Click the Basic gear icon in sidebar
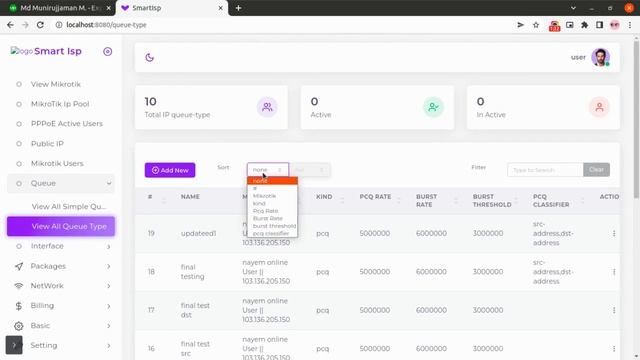The height and width of the screenshot is (360, 640). (x=19, y=326)
